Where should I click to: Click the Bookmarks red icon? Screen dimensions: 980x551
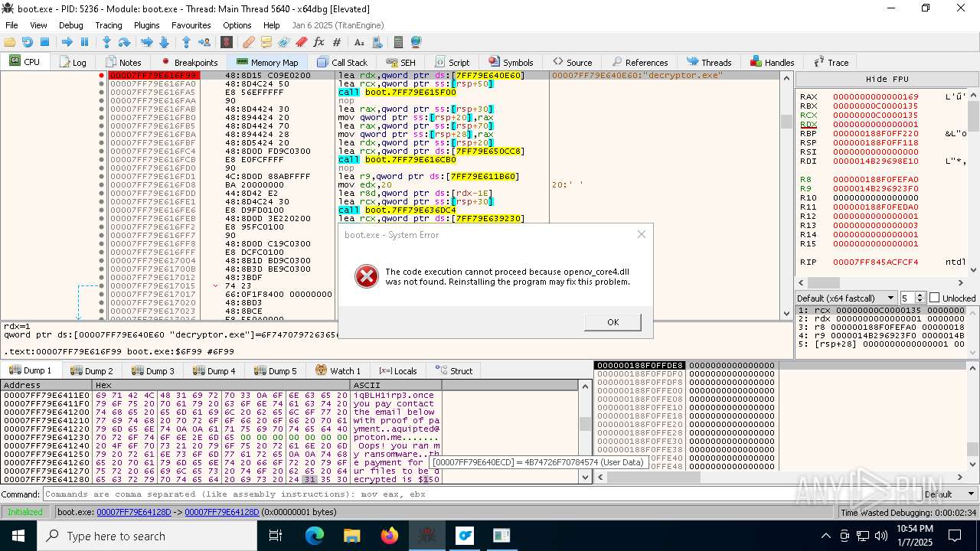click(302, 42)
